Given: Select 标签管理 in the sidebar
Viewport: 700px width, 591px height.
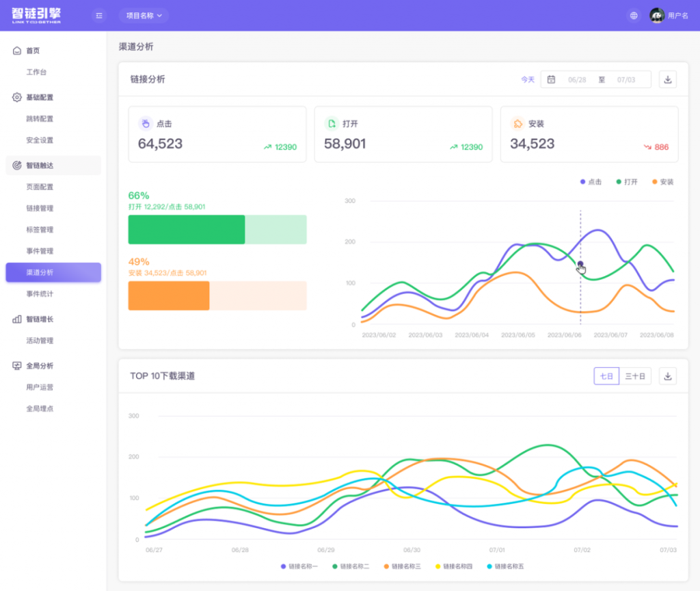Looking at the screenshot, I should coord(40,230).
